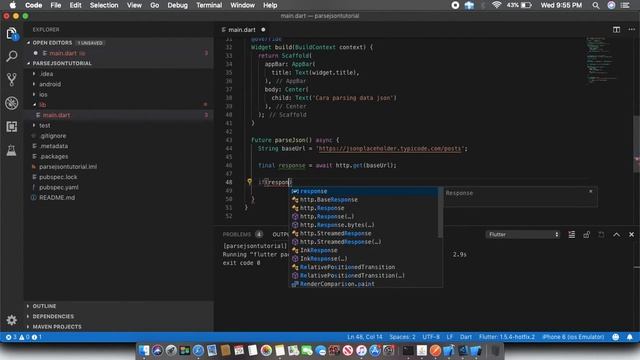Launch Finder from the dock
Image resolution: width=640 pixels, height=360 pixels.
(144, 351)
